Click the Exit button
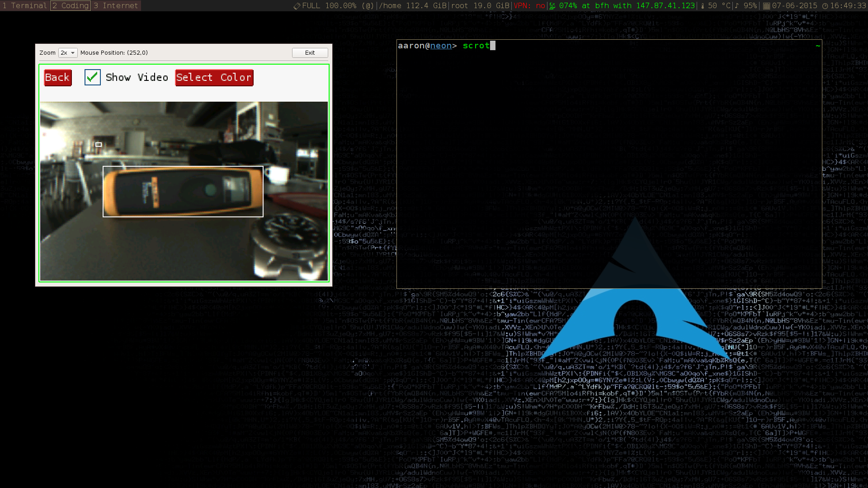Viewport: 868px width, 488px height. pos(310,53)
